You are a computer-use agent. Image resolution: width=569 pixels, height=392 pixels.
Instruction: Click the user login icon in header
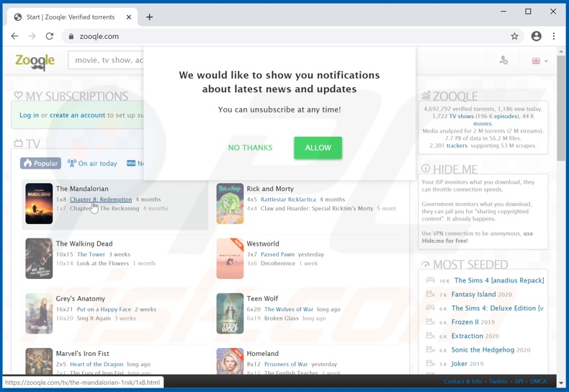tap(503, 61)
